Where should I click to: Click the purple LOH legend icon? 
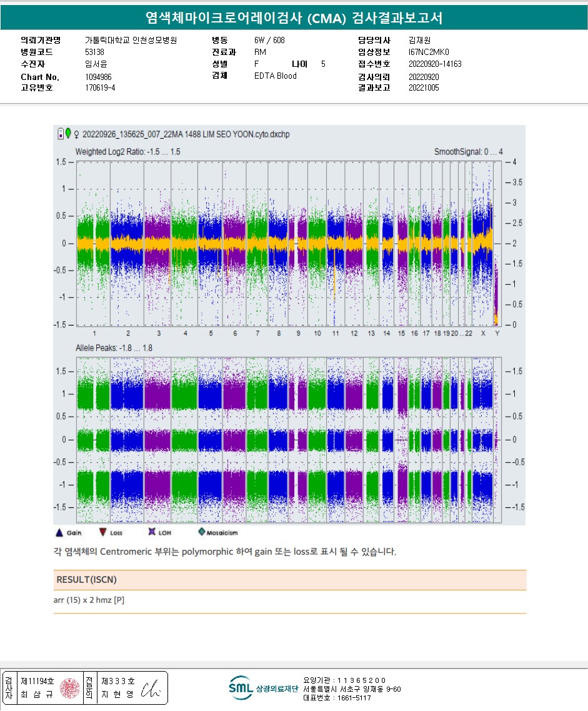pos(151,532)
